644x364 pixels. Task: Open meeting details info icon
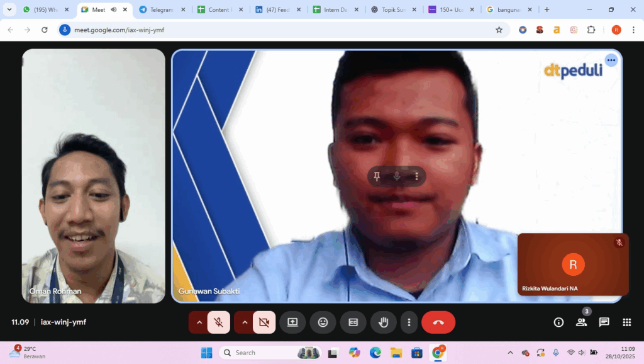558,322
